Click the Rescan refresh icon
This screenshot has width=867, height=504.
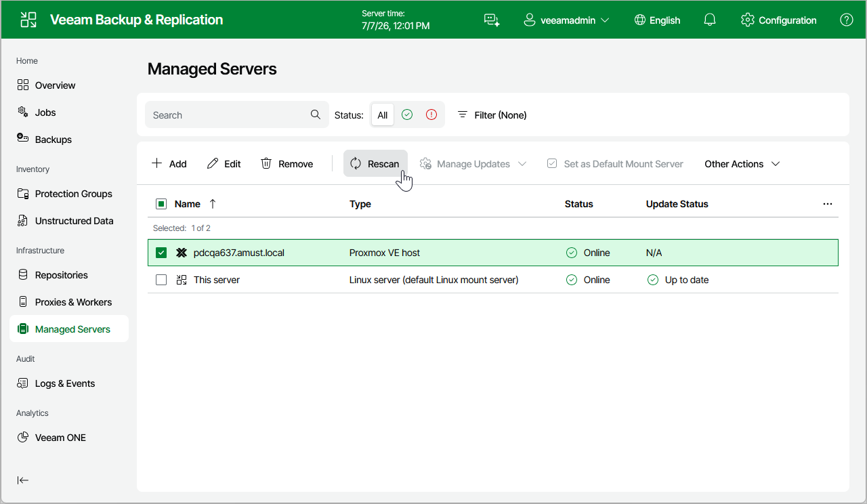(x=356, y=163)
